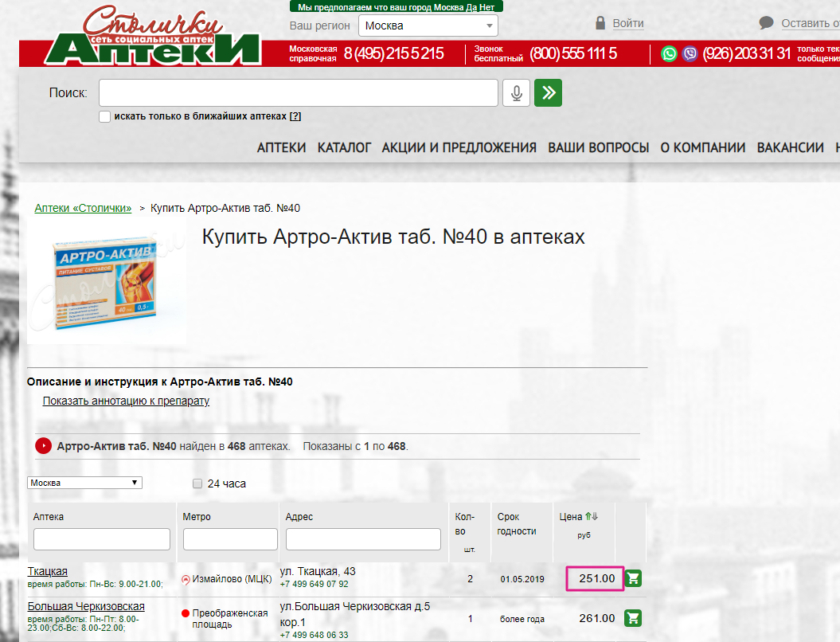Click phone number +7 499 648 06 33

tap(314, 635)
